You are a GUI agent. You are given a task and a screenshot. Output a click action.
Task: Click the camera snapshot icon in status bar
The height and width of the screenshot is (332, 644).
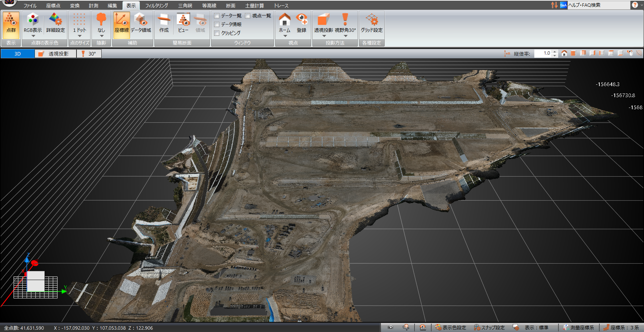[x=390, y=327]
